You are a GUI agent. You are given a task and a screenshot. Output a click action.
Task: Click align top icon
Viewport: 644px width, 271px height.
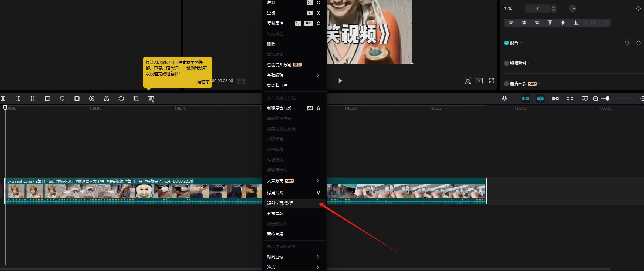[550, 23]
